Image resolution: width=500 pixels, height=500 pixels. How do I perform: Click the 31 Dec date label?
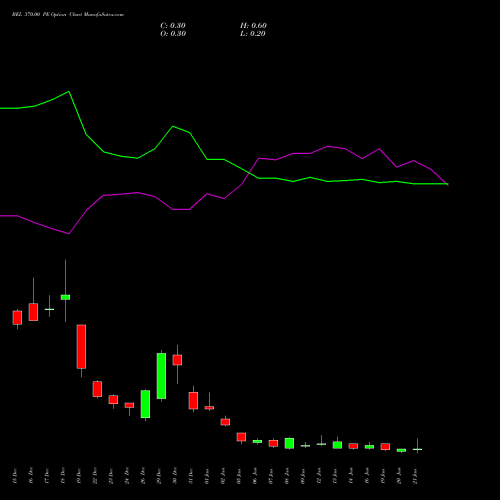click(191, 476)
